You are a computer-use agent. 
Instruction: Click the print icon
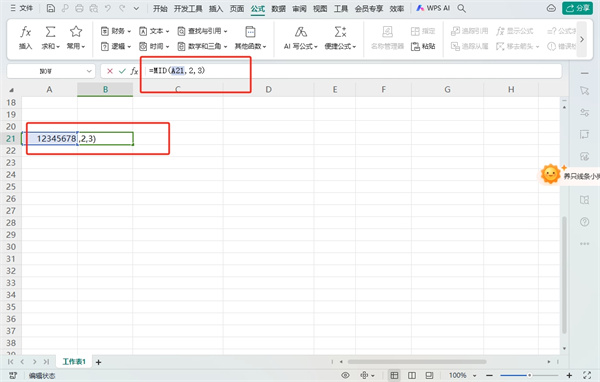[x=79, y=8]
